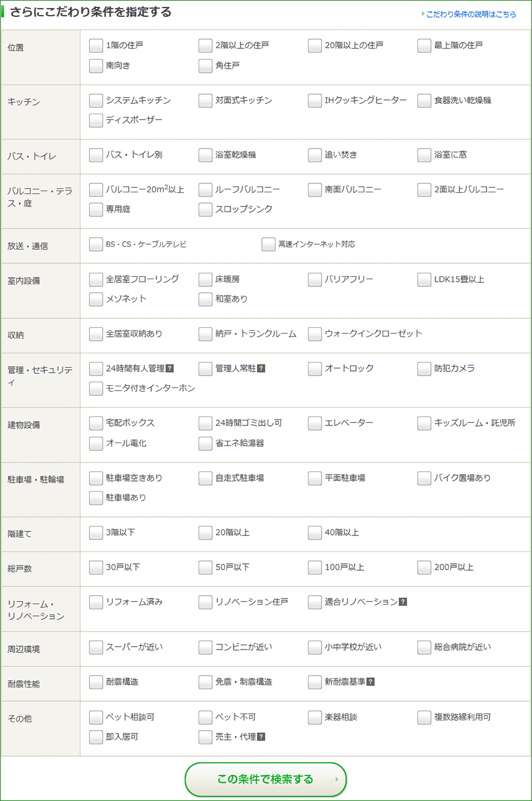532x801 pixels.
Task: Check 200戸以上 total units option
Action: (x=424, y=567)
